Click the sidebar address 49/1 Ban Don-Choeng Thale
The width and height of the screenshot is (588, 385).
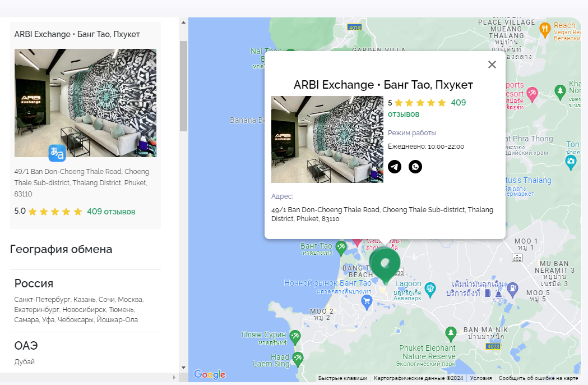coord(82,182)
